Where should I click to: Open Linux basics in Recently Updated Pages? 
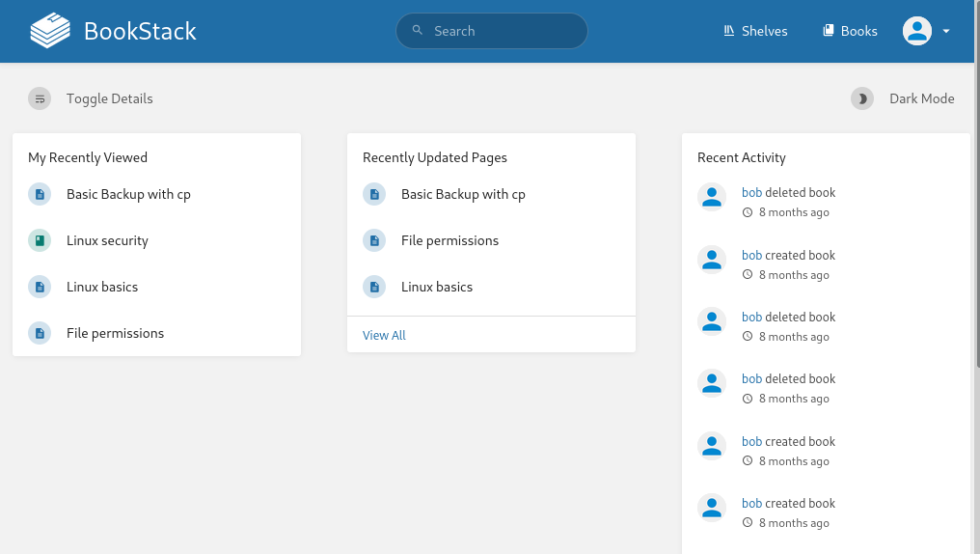(437, 287)
